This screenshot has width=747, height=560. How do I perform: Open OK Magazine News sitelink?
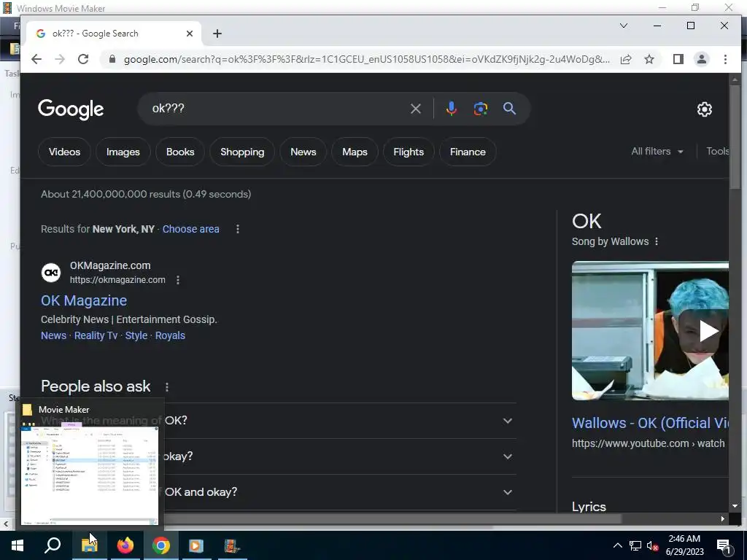[x=53, y=335]
